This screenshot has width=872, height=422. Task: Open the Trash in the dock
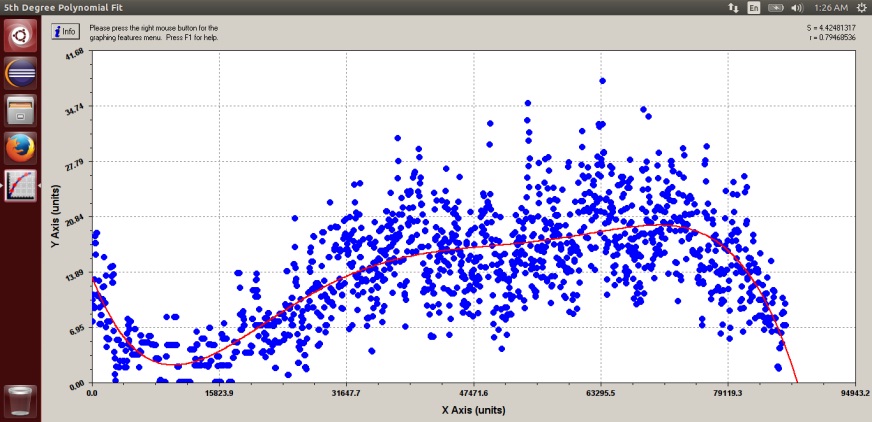[x=20, y=399]
